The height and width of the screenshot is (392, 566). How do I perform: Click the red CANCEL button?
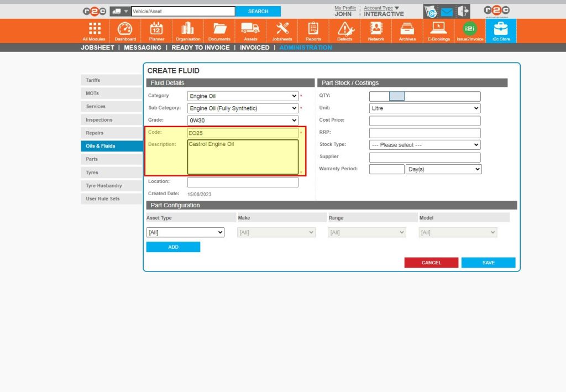[431, 263]
